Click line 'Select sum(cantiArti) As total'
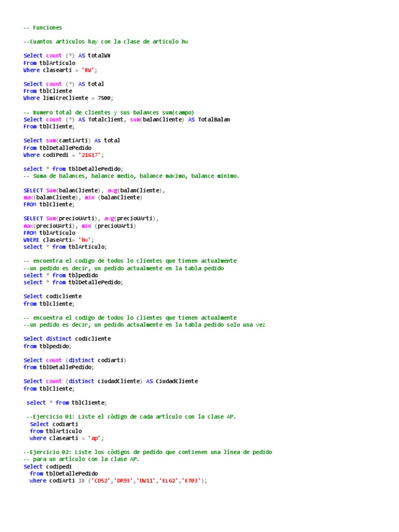Screen dimensions: 399x532 tap(72, 140)
